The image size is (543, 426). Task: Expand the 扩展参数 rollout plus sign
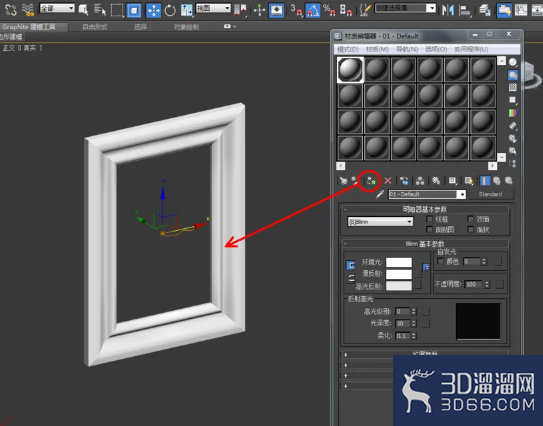pos(345,355)
